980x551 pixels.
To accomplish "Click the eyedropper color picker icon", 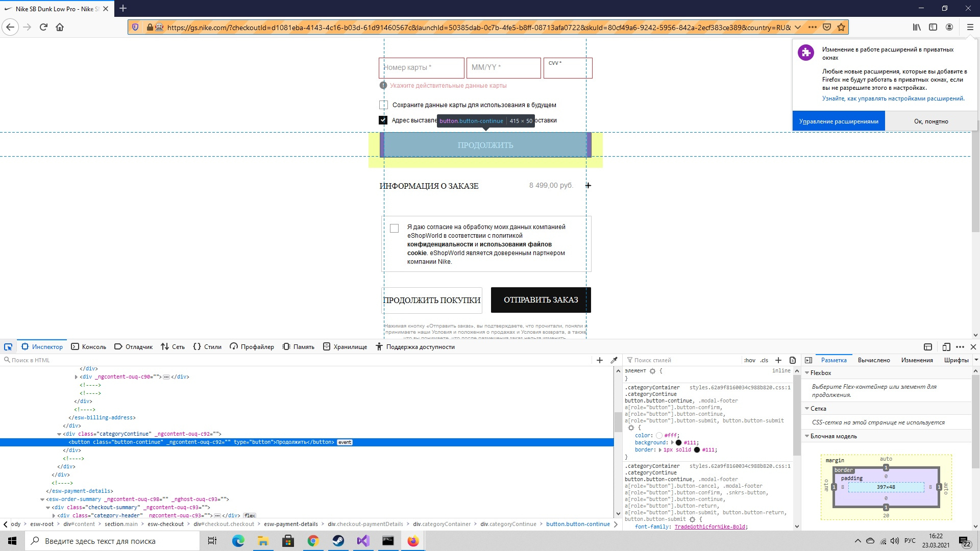I will (x=614, y=360).
